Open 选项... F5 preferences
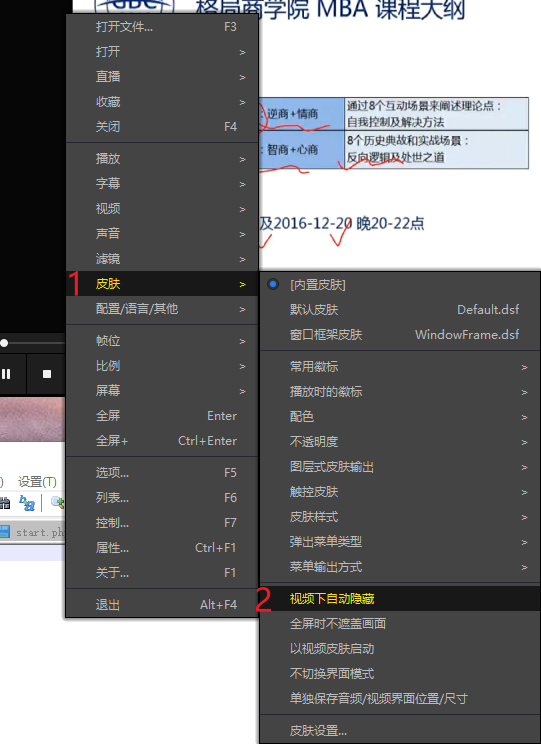This screenshot has height=744, width=541. click(162, 473)
